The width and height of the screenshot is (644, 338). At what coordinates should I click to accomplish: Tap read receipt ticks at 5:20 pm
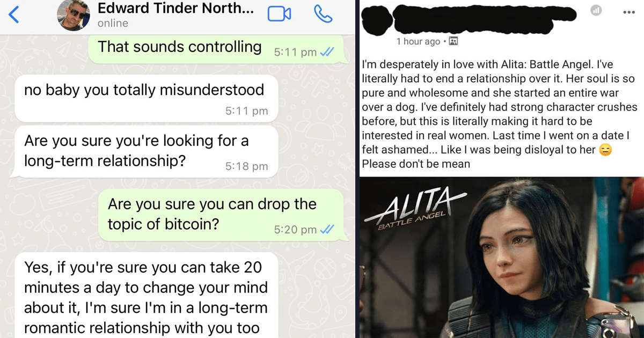327,230
